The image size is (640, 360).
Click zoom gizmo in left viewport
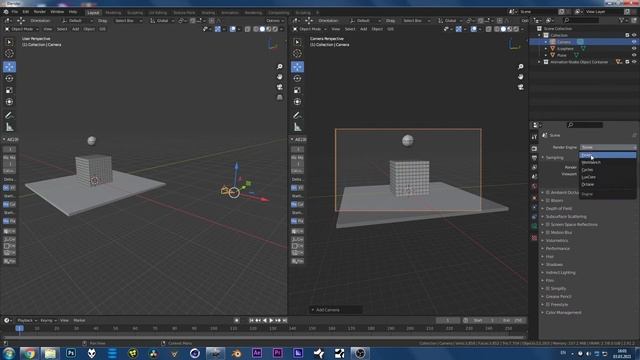tap(280, 67)
